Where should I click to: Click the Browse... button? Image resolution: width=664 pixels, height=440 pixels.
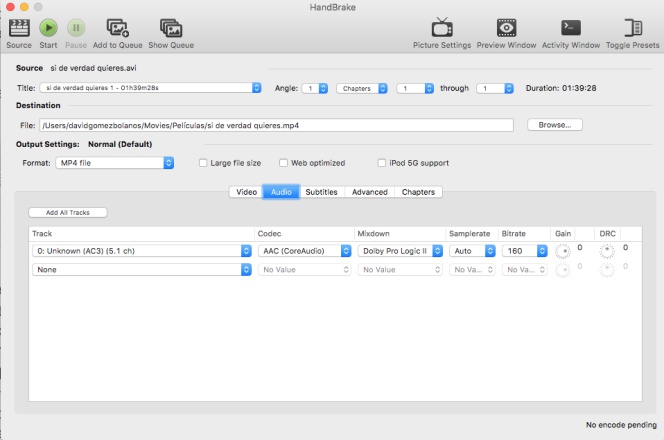pos(555,125)
